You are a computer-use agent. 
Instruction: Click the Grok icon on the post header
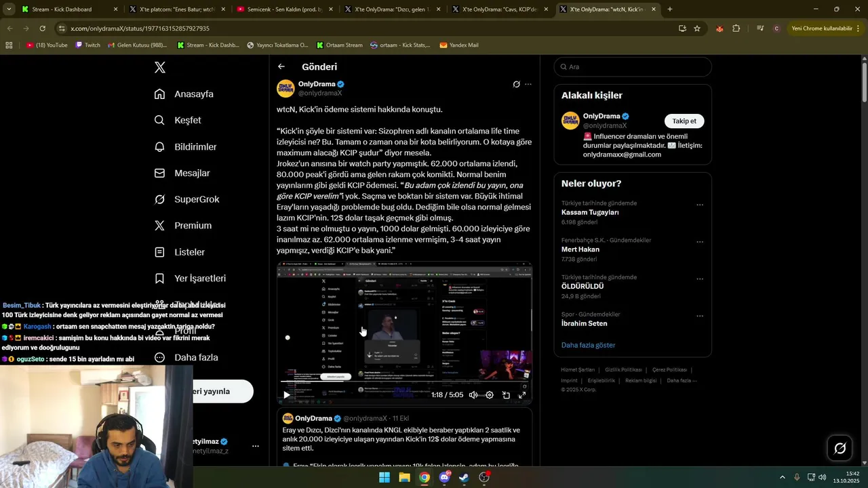516,84
